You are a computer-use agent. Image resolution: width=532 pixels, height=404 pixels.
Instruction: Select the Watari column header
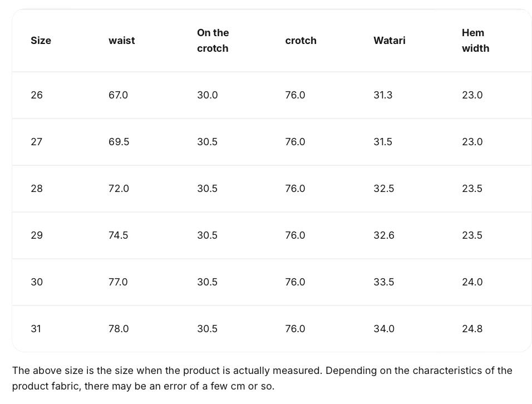coord(389,41)
